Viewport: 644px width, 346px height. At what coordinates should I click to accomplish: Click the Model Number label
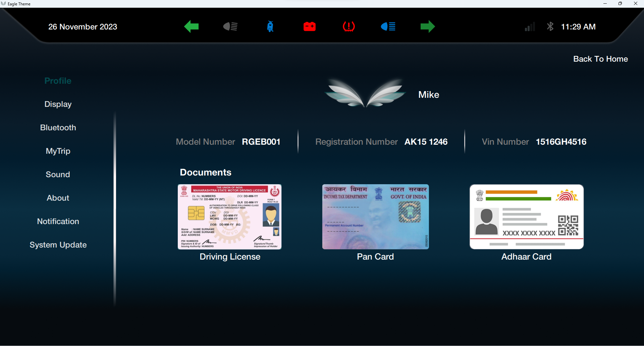point(205,142)
